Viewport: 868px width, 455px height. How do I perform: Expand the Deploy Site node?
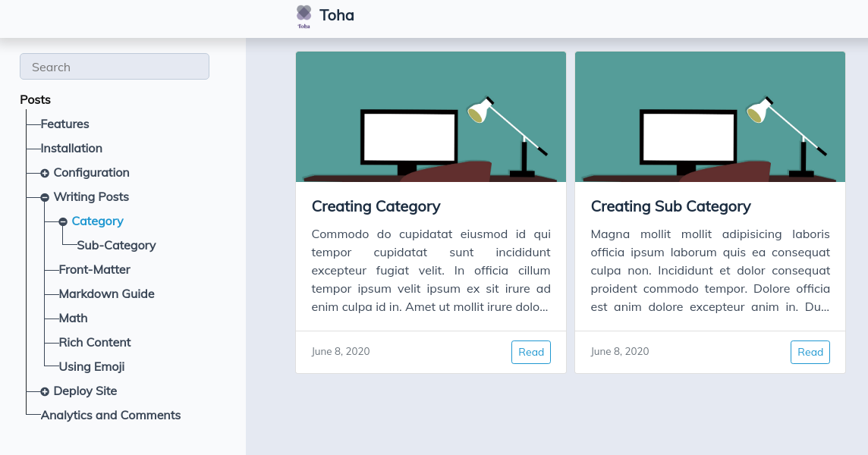tap(45, 391)
